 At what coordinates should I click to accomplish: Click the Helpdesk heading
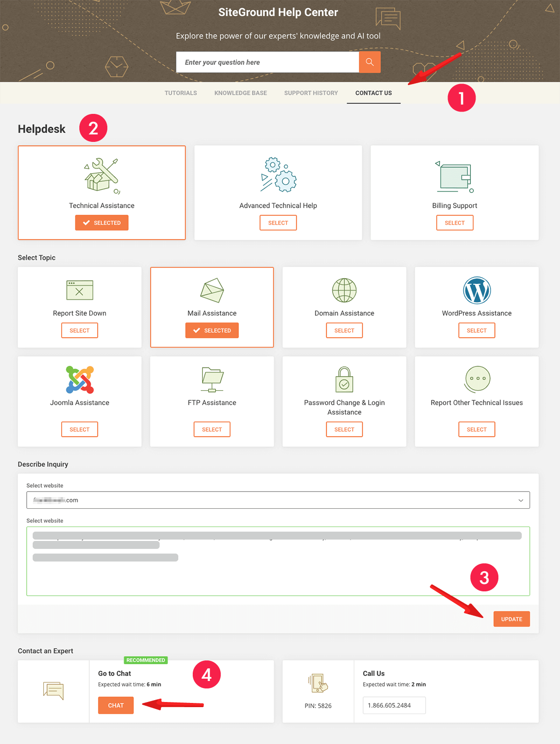coord(42,129)
